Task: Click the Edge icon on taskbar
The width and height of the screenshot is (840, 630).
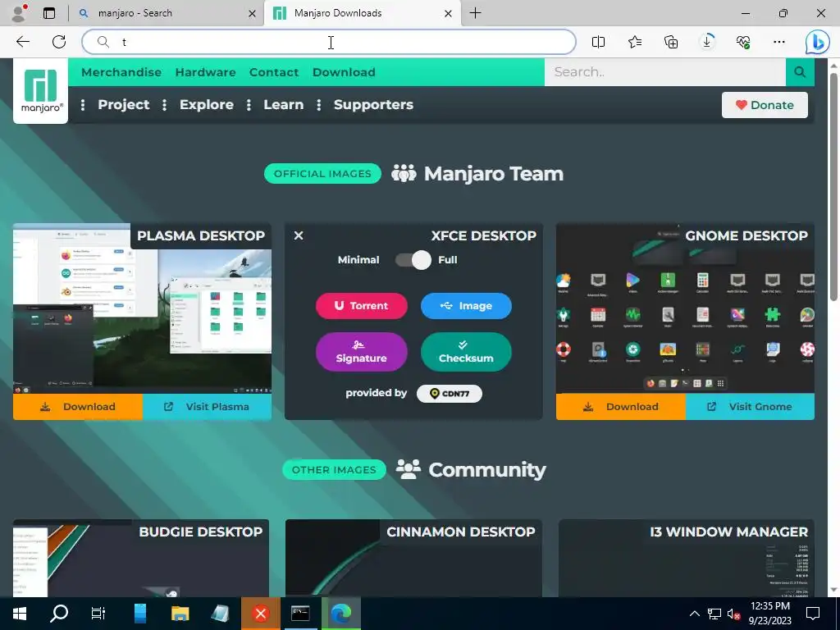Action: [x=340, y=614]
